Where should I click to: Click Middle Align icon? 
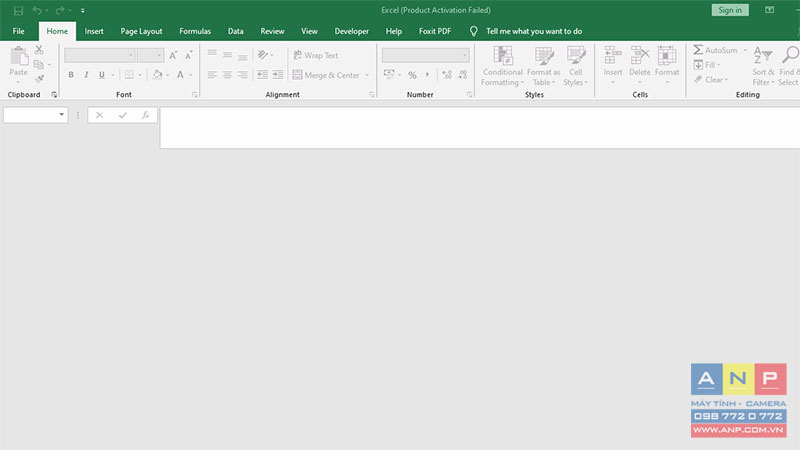point(227,55)
